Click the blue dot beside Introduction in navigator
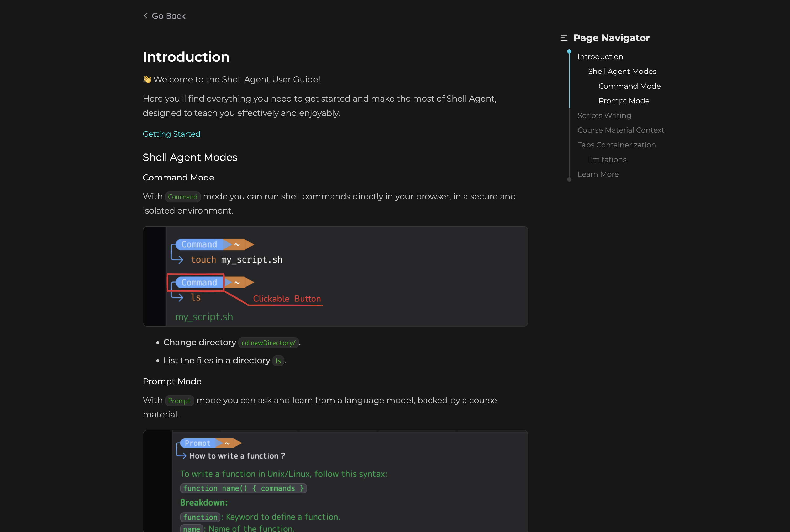Screen dimensions: 790x532 tap(570, 51)
